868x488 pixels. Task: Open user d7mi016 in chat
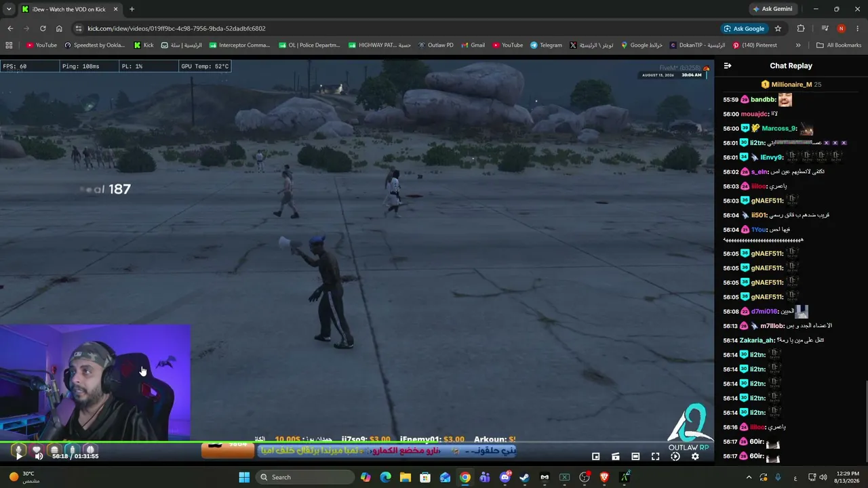pyautogui.click(x=764, y=312)
